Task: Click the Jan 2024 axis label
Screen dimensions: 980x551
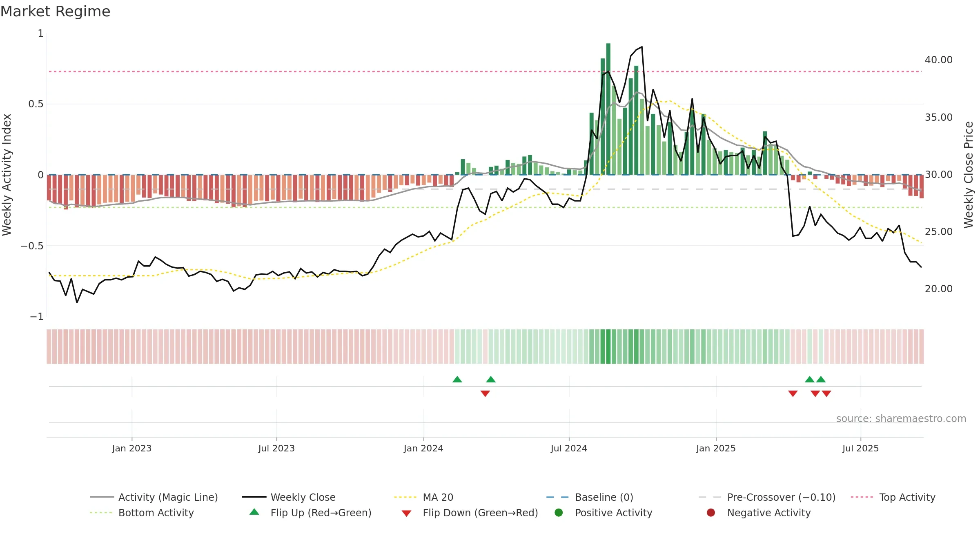Action: (423, 448)
